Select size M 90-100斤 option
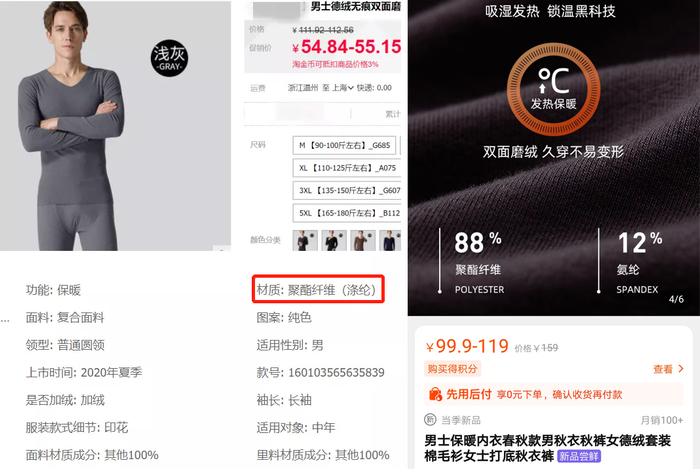 tap(344, 145)
